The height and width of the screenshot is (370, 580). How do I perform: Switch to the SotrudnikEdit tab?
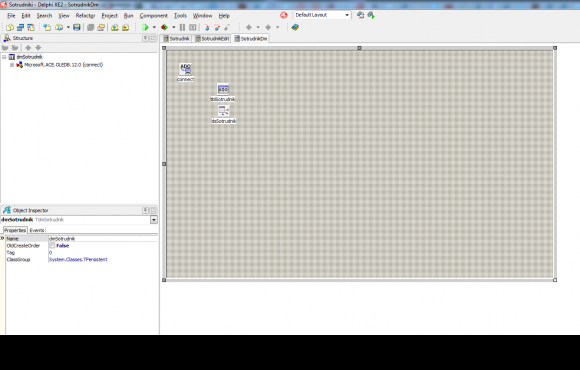(x=212, y=38)
